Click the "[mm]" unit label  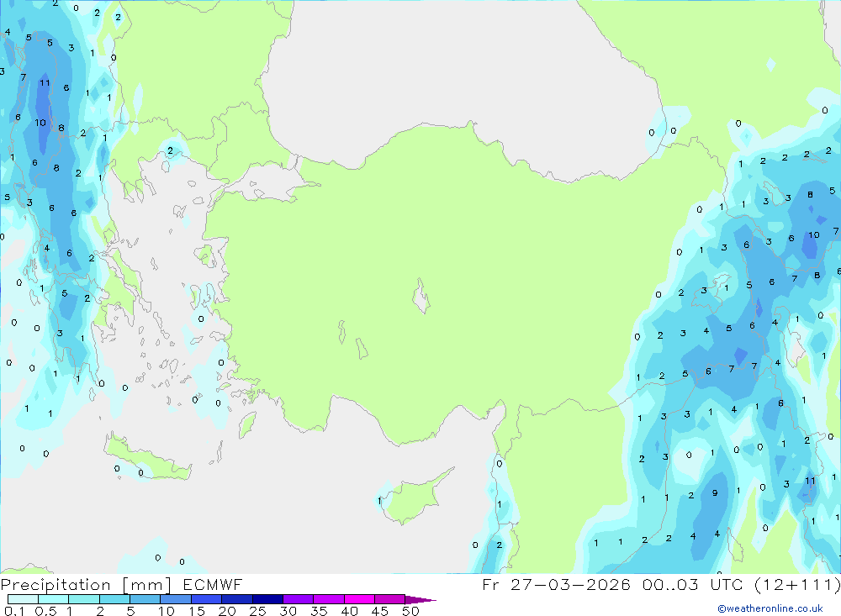pos(146,585)
